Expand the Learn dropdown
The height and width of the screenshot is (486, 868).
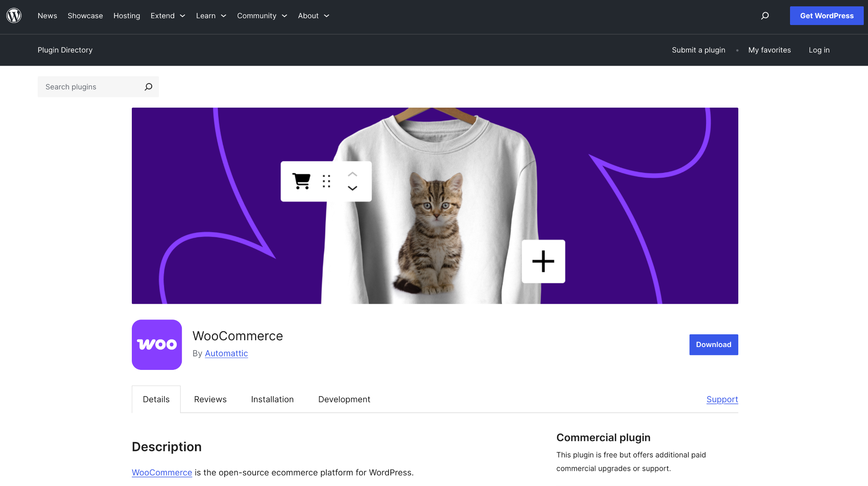click(211, 16)
